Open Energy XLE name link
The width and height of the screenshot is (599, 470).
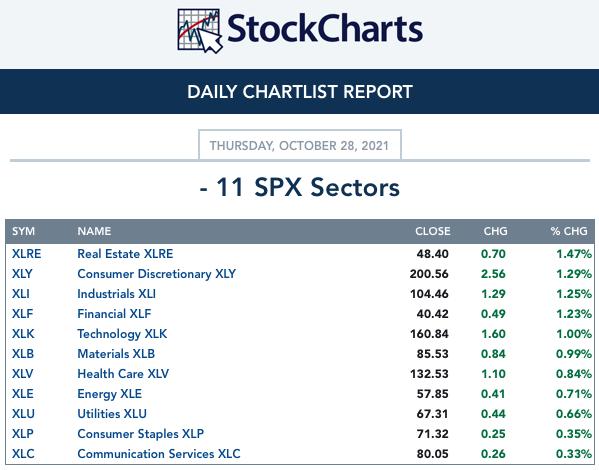tap(110, 394)
